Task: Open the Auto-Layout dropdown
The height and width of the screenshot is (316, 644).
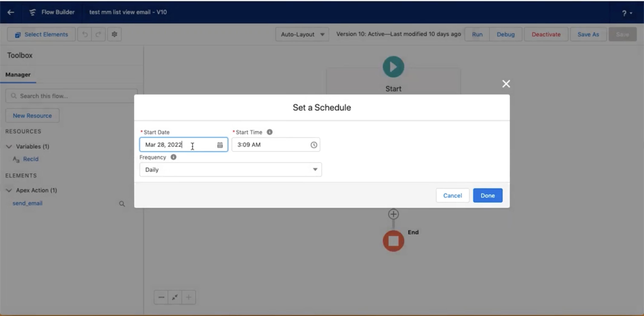Action: [x=302, y=34]
